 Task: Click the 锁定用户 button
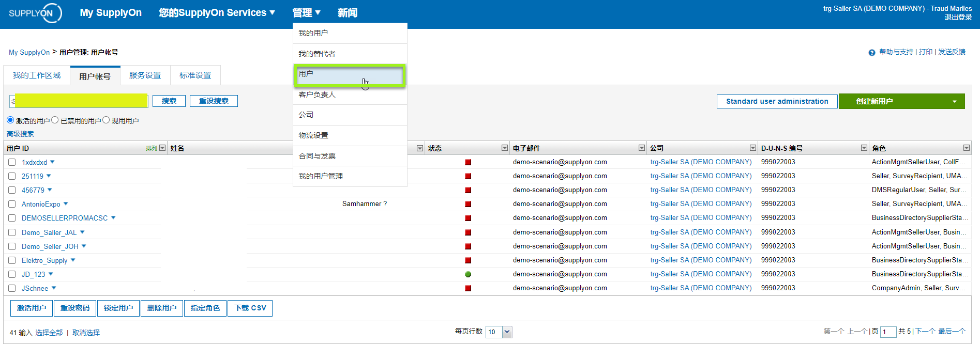118,308
